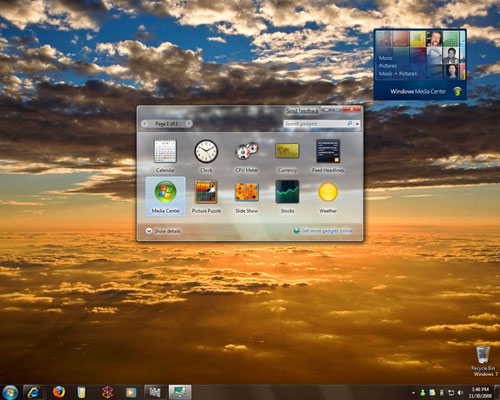The height and width of the screenshot is (400, 500).
Task: Select the Clock gadget icon
Action: pyautogui.click(x=206, y=151)
